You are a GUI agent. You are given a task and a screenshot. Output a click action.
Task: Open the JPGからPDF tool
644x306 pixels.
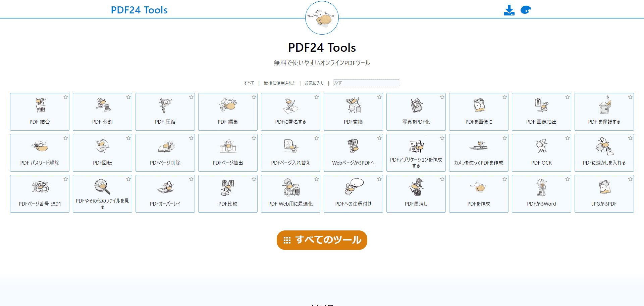604,194
